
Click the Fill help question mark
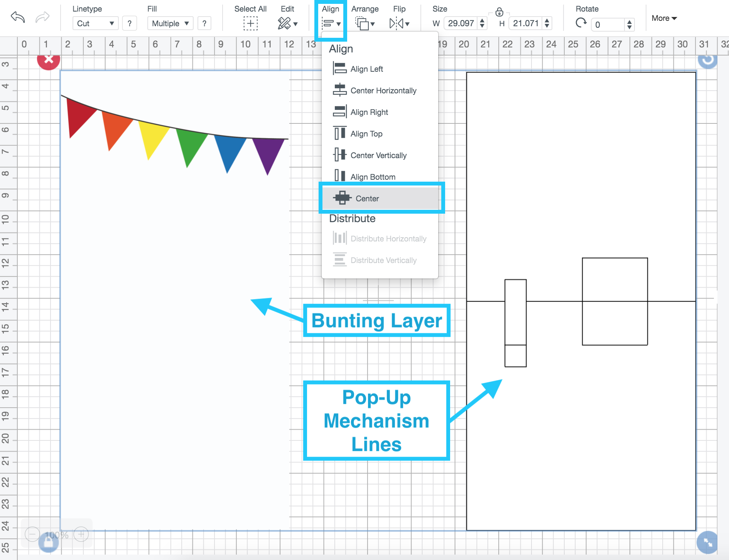pyautogui.click(x=204, y=24)
